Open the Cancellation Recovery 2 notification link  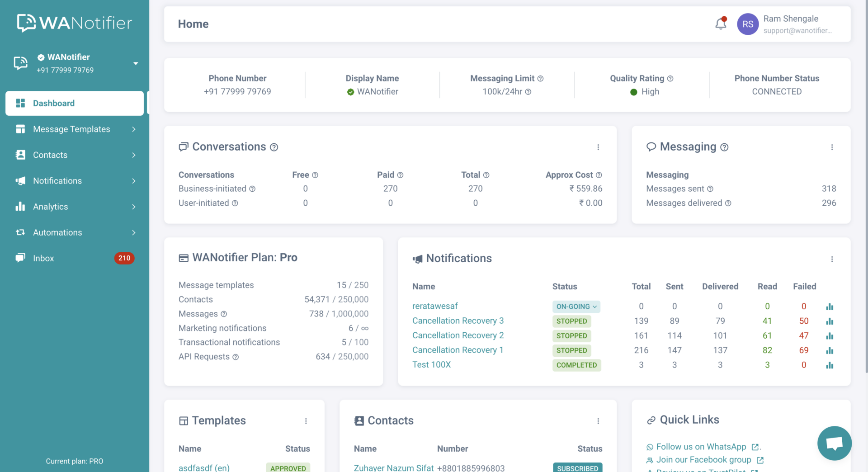(x=458, y=335)
